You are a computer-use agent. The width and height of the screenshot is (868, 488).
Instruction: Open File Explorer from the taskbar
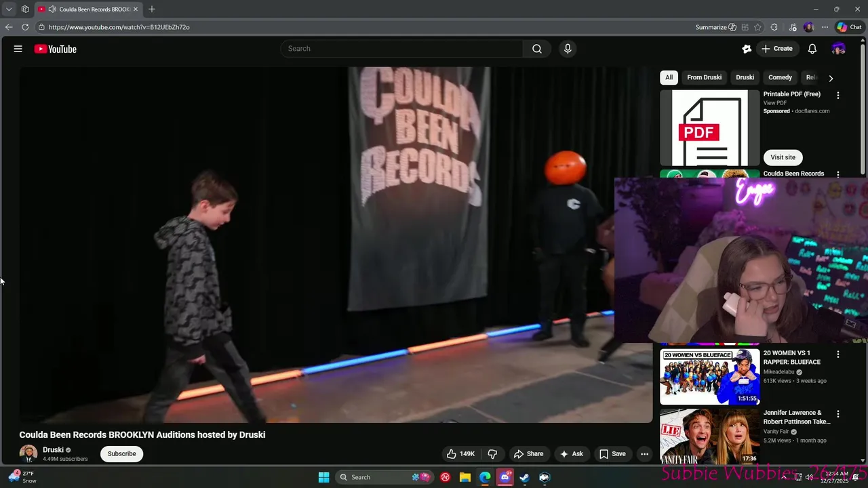(x=465, y=477)
